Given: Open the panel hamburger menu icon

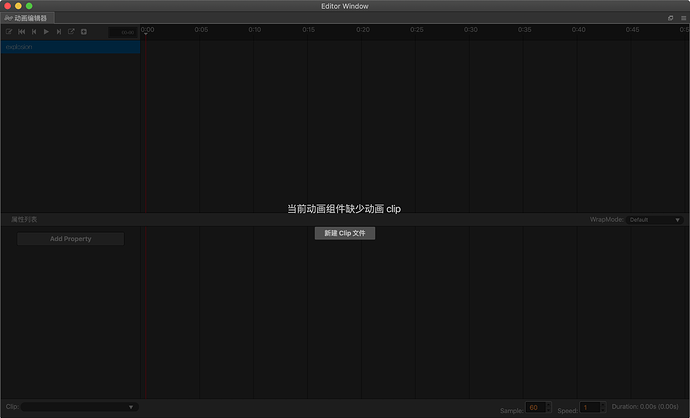Looking at the screenshot, I should pyautogui.click(x=683, y=18).
